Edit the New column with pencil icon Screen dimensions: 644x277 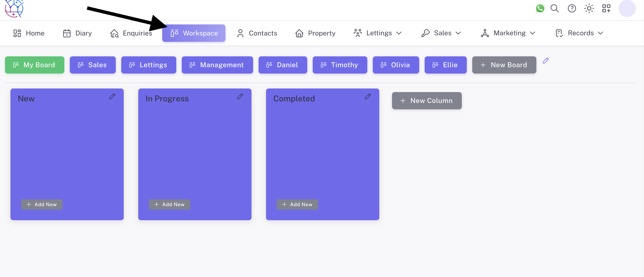click(112, 96)
